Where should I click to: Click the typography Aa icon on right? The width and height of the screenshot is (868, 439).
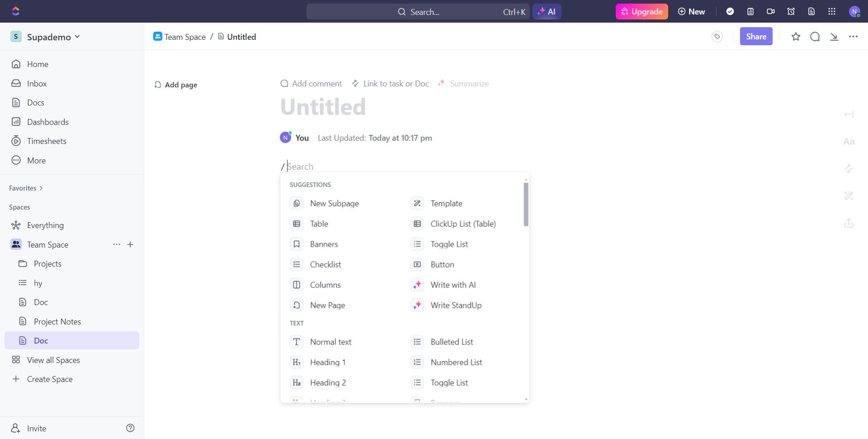pos(849,142)
